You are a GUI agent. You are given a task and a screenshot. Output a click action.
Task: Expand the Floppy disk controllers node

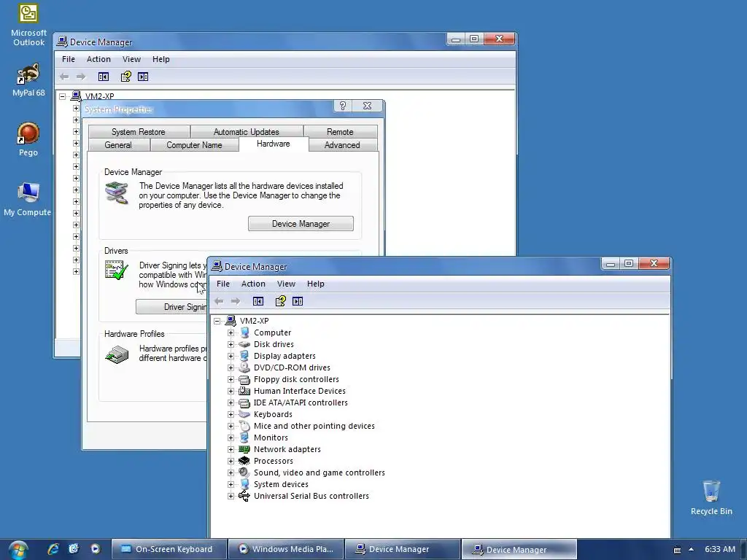(x=231, y=379)
